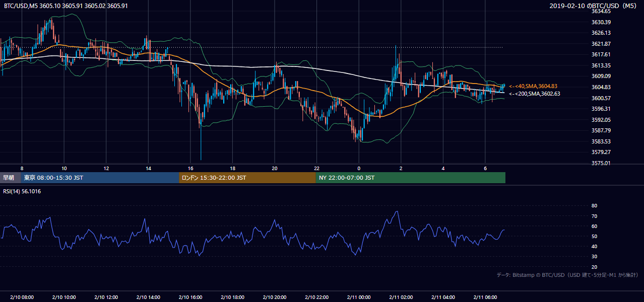Click the RSI 50 level label
This screenshot has width=644, height=302.
pyautogui.click(x=595, y=236)
